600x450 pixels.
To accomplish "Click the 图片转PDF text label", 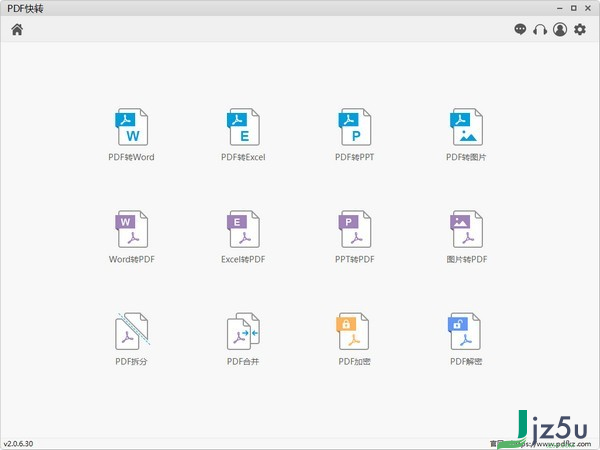I will [467, 259].
